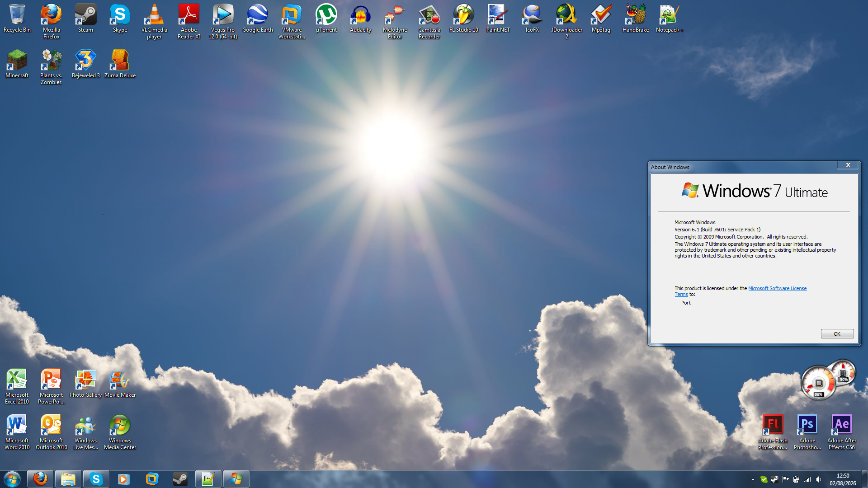Select the Recycle Bin desktop icon

coord(17,19)
